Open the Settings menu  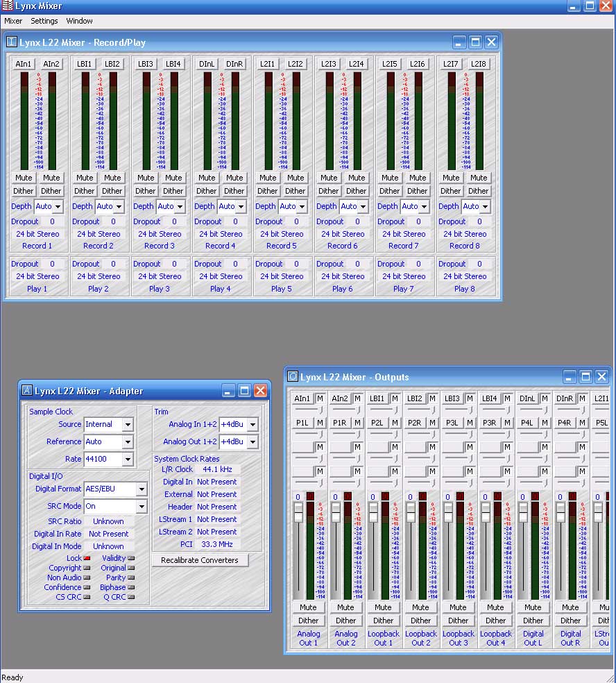point(44,21)
